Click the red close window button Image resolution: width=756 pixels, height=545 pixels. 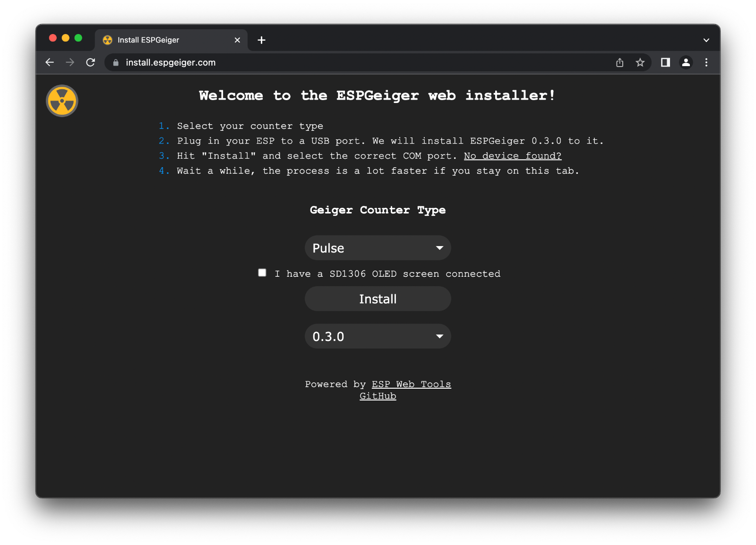(x=53, y=38)
